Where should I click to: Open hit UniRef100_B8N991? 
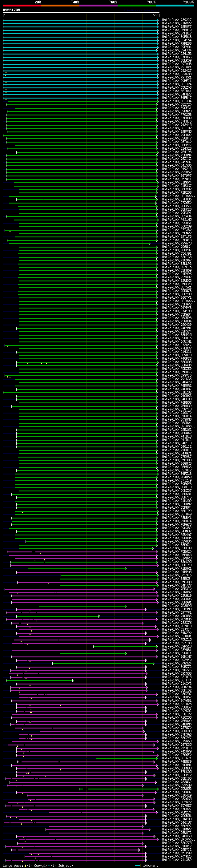(177, 603)
